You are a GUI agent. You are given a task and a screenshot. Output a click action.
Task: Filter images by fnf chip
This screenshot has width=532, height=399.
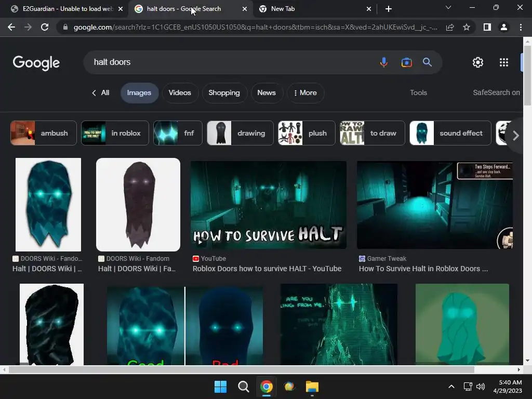[178, 133]
